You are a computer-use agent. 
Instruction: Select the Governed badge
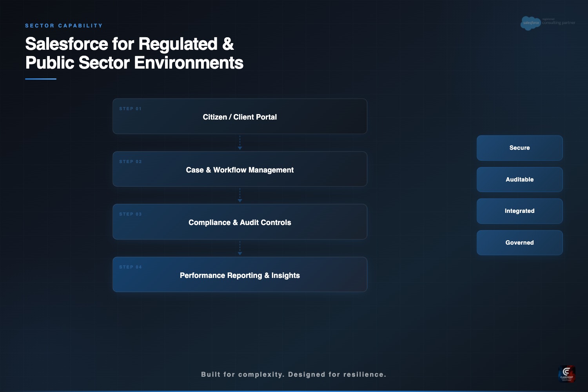pos(519,243)
